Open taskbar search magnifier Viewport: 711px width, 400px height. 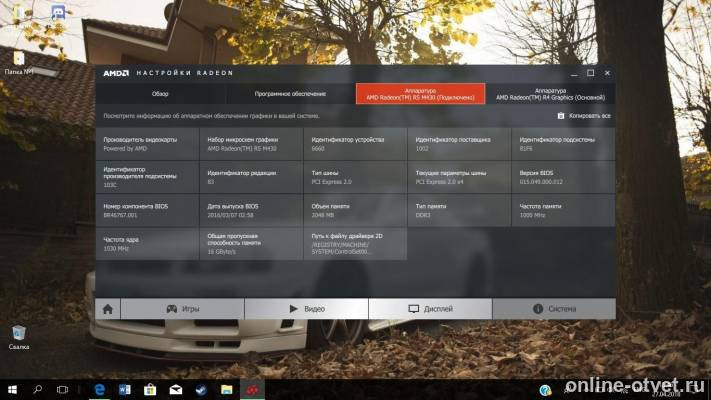(x=38, y=390)
